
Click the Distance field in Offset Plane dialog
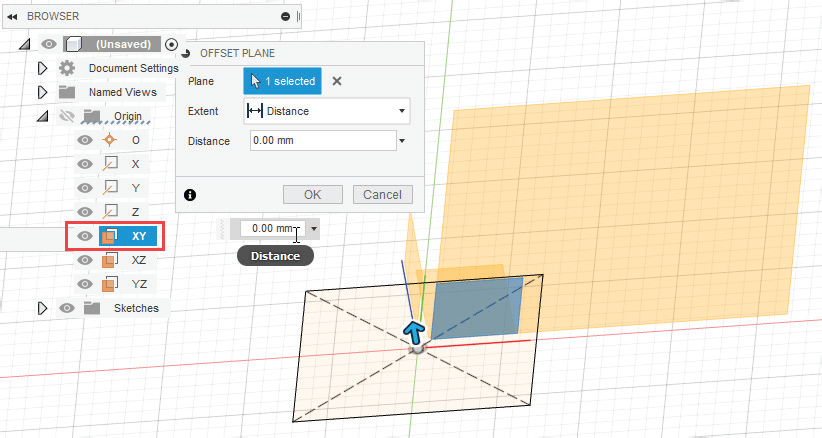pyautogui.click(x=322, y=141)
